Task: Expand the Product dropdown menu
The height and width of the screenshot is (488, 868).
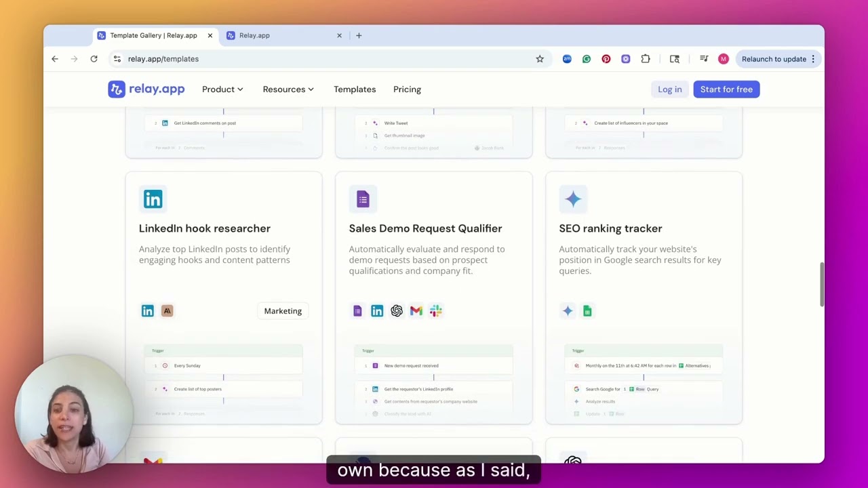Action: point(222,89)
